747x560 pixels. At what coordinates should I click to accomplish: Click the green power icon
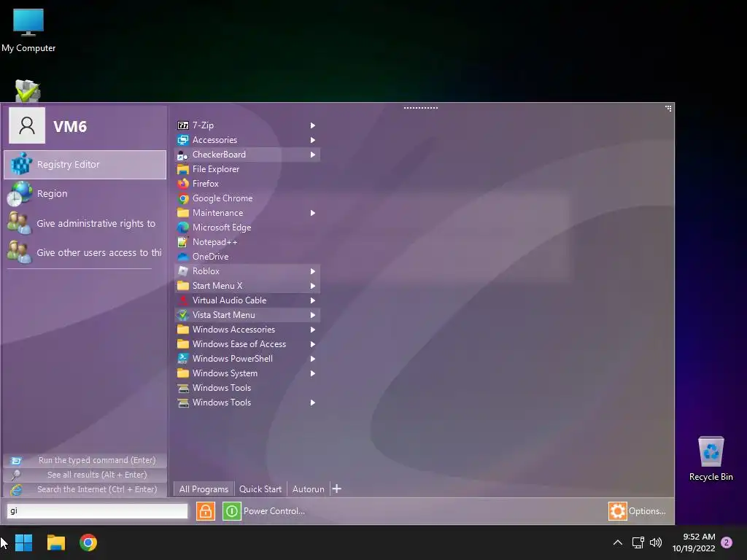click(x=232, y=511)
